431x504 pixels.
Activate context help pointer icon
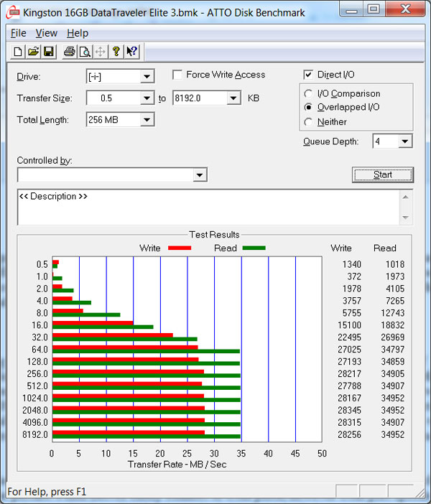coord(131,52)
